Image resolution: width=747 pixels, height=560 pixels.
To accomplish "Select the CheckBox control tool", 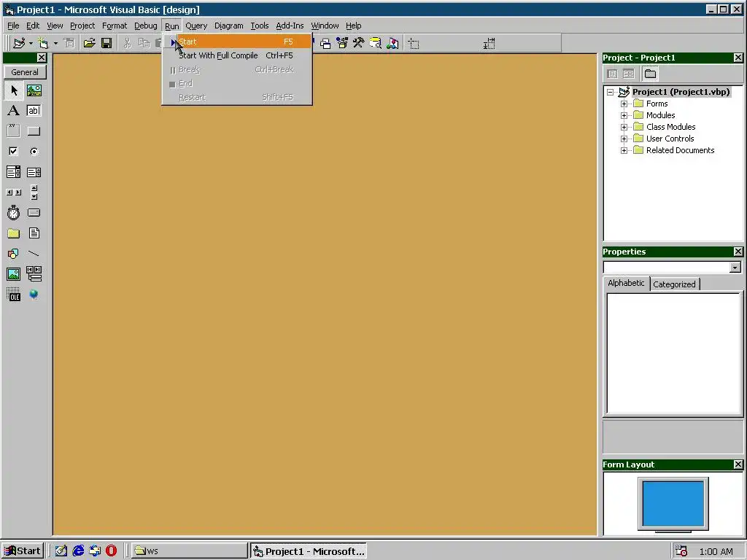I will (x=13, y=152).
